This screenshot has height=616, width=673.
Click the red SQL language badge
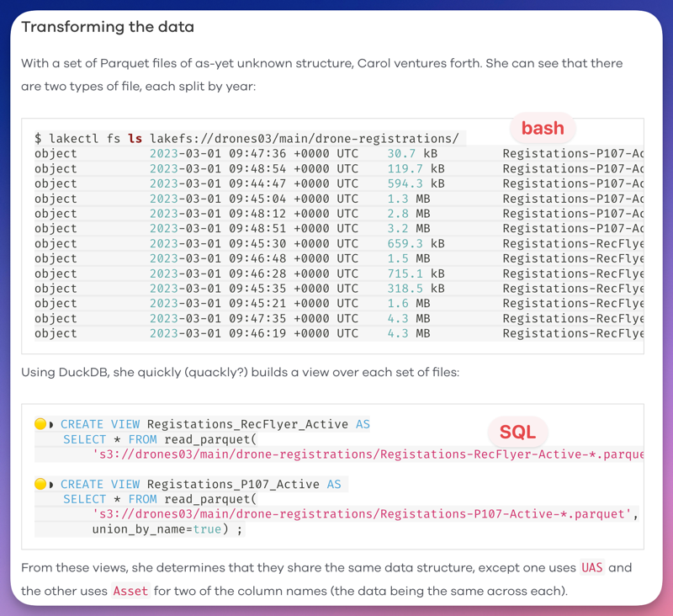517,433
